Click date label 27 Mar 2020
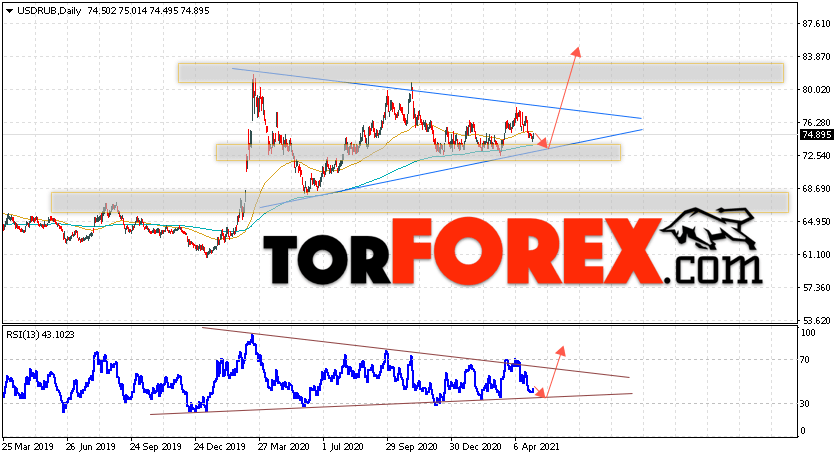The height and width of the screenshot is (458, 838). point(283,446)
